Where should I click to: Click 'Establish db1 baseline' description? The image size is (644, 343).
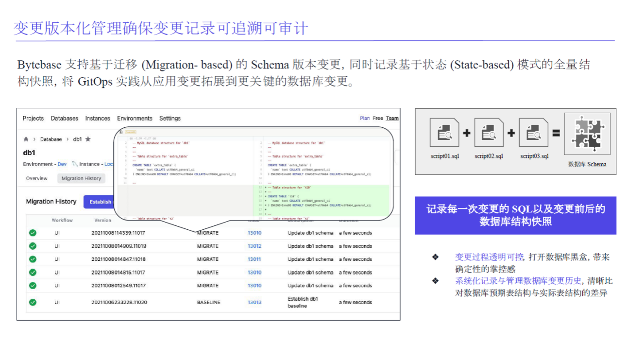point(303,302)
